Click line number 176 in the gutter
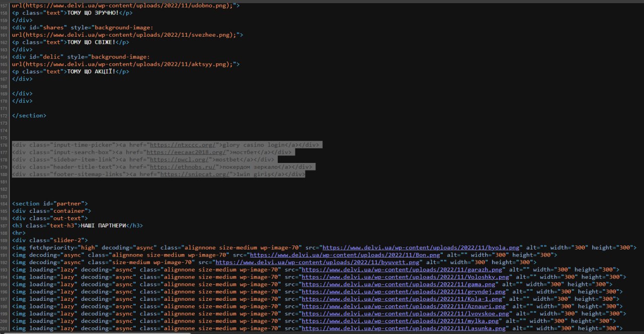This screenshot has height=334, width=644. 5,145
